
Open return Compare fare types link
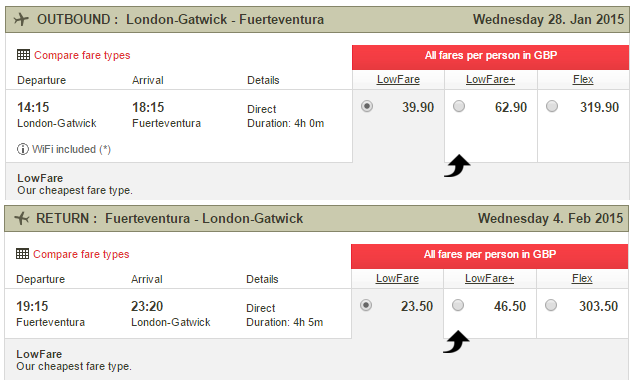tap(81, 254)
